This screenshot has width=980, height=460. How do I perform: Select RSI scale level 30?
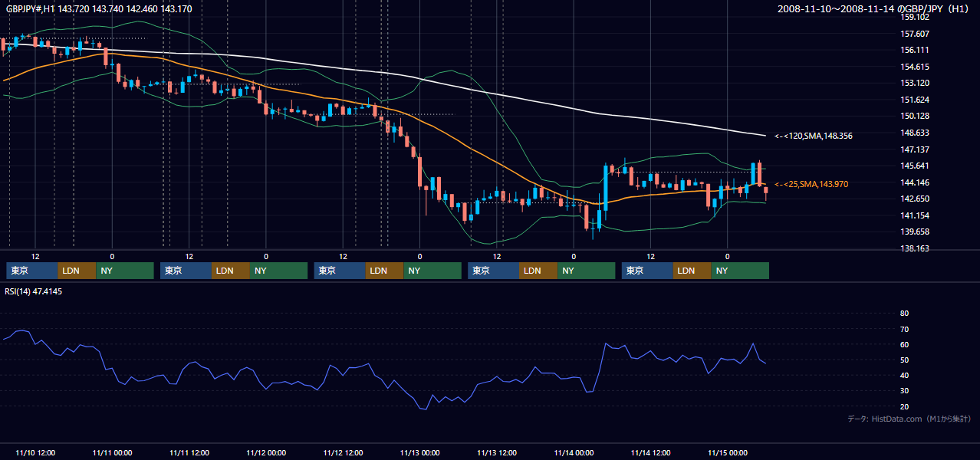pos(904,391)
